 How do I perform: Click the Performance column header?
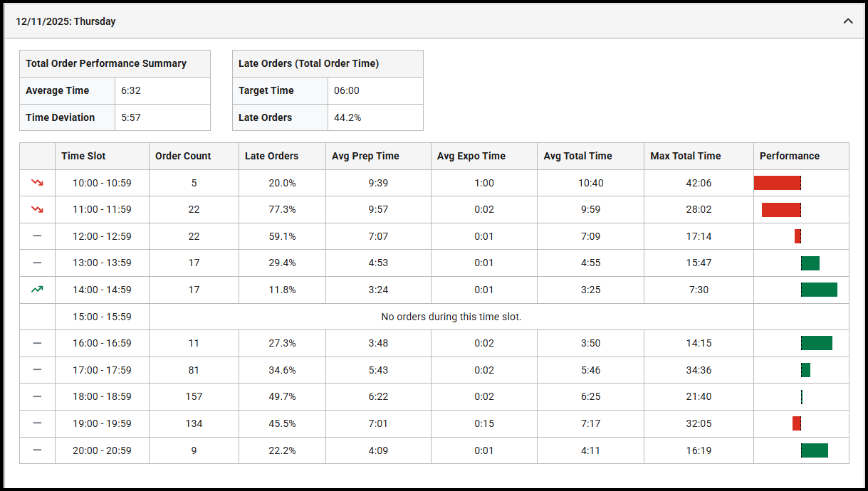tap(789, 156)
